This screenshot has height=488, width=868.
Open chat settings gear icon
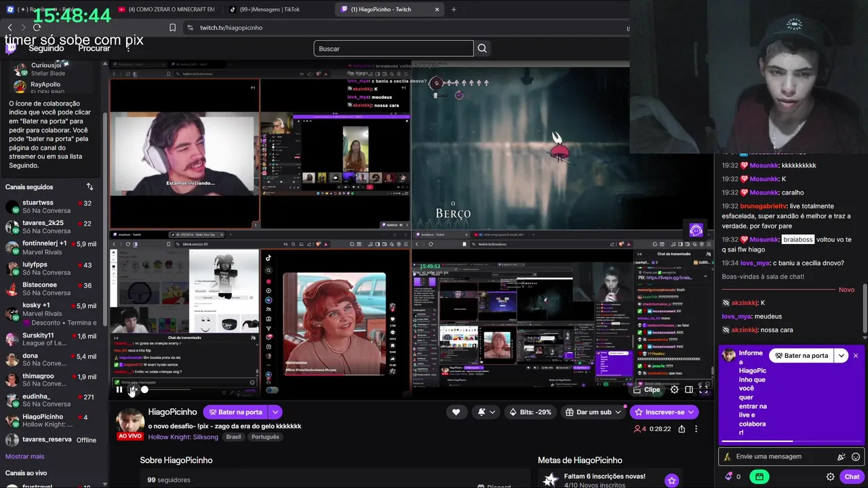pos(830,476)
